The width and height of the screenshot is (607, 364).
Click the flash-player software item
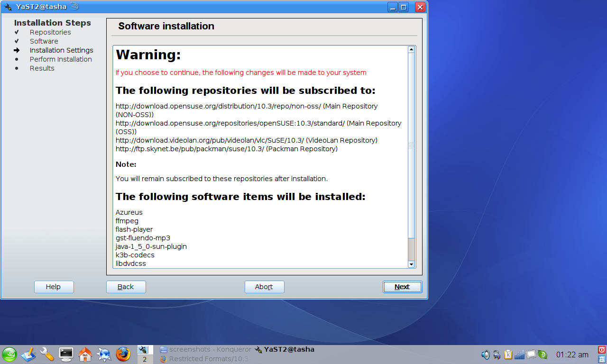134,229
